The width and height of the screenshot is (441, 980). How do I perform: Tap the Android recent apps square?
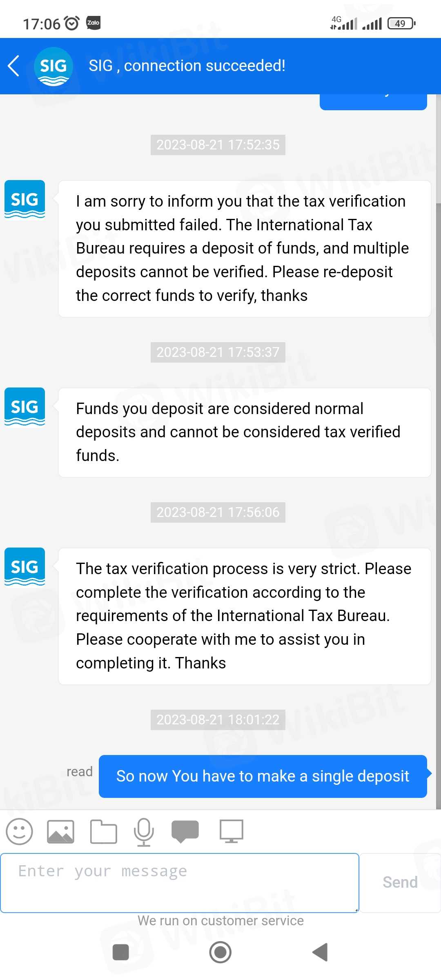click(121, 952)
